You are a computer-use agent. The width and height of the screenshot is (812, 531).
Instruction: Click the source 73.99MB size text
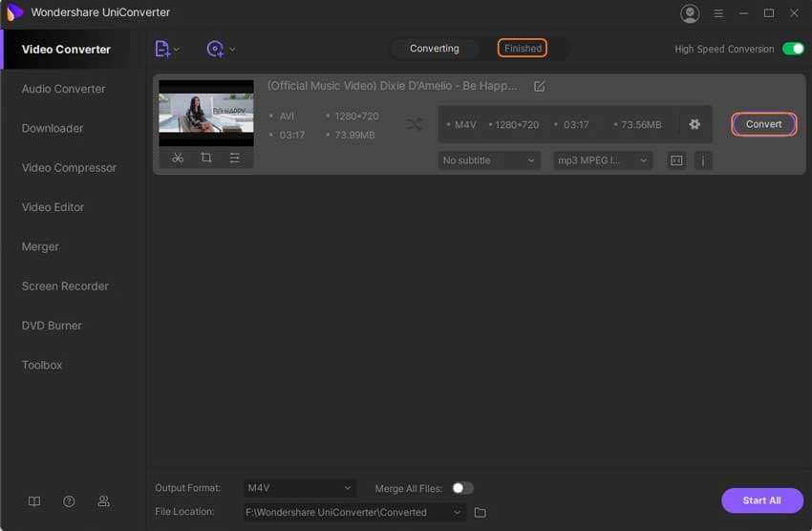click(x=354, y=135)
